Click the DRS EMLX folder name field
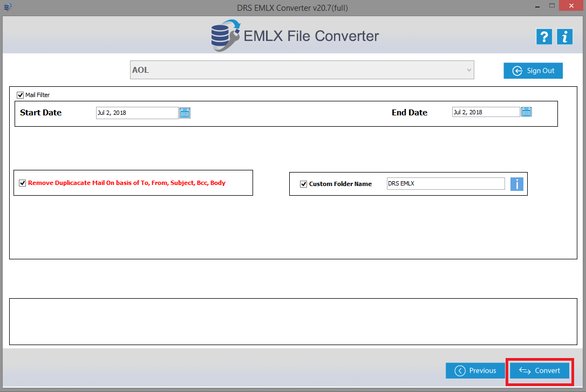Image resolution: width=586 pixels, height=392 pixels. point(446,184)
